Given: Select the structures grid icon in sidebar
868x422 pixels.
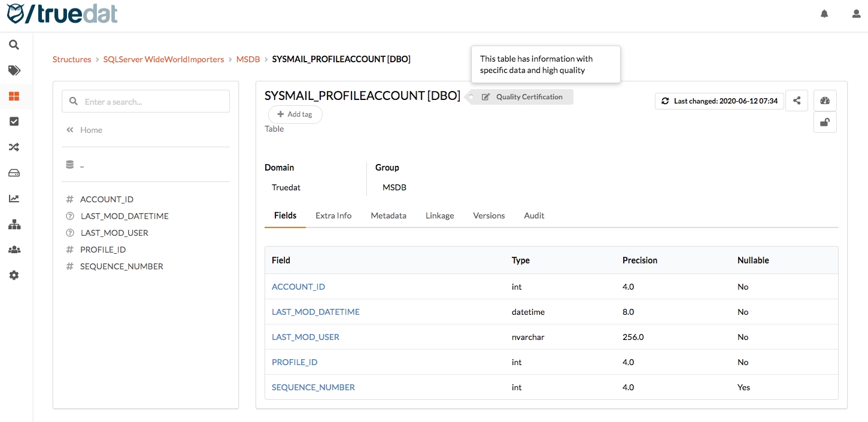Looking at the screenshot, I should tap(14, 96).
